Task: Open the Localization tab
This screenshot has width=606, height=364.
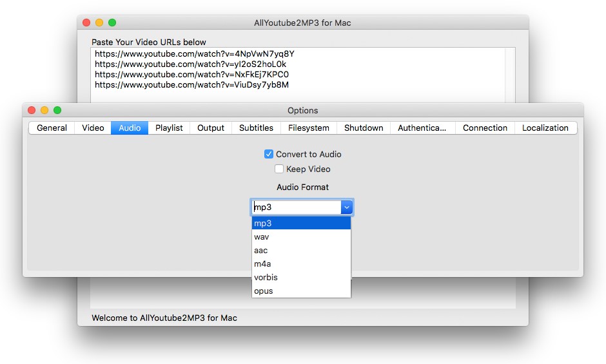Action: click(545, 128)
